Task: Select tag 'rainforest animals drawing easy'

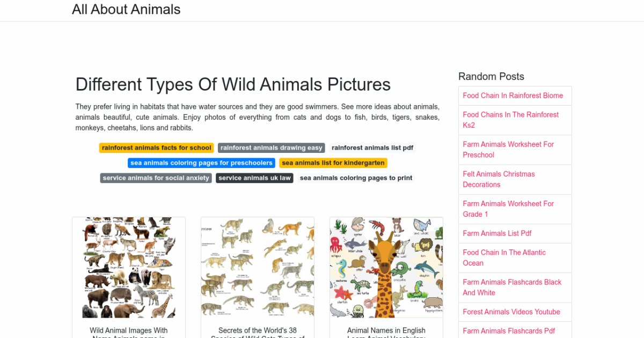Action: pos(272,148)
